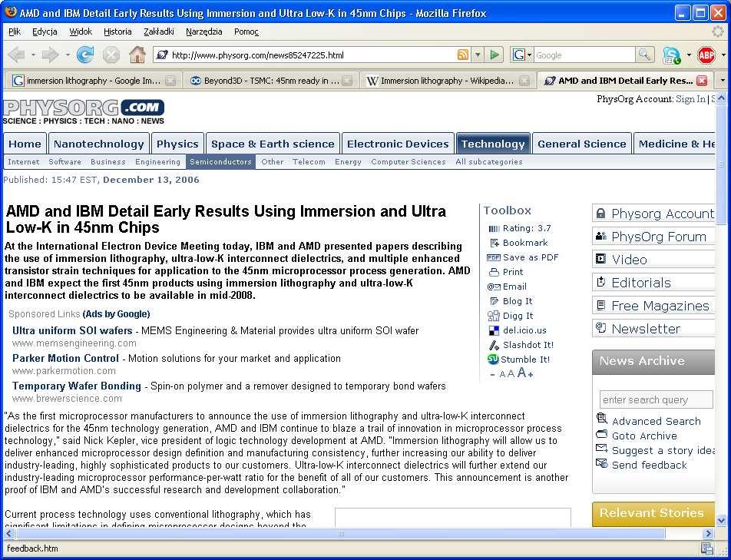This screenshot has width=731, height=560.
Task: Decrease font size with minus icon
Action: [x=493, y=374]
